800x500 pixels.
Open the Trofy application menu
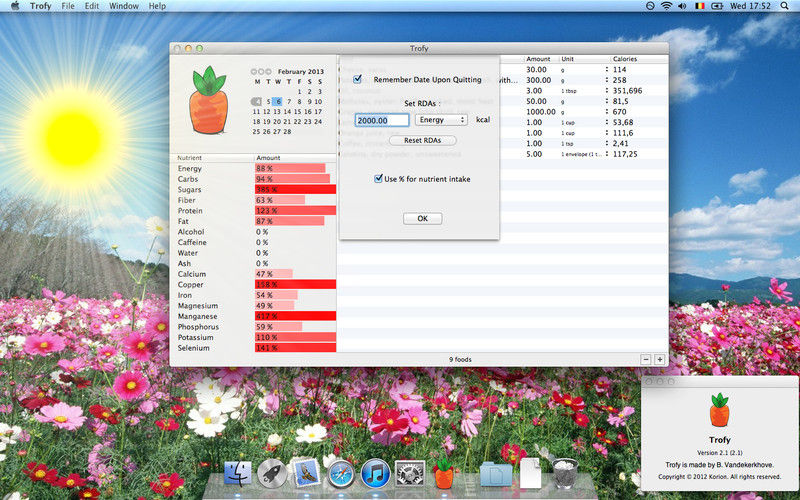point(40,6)
